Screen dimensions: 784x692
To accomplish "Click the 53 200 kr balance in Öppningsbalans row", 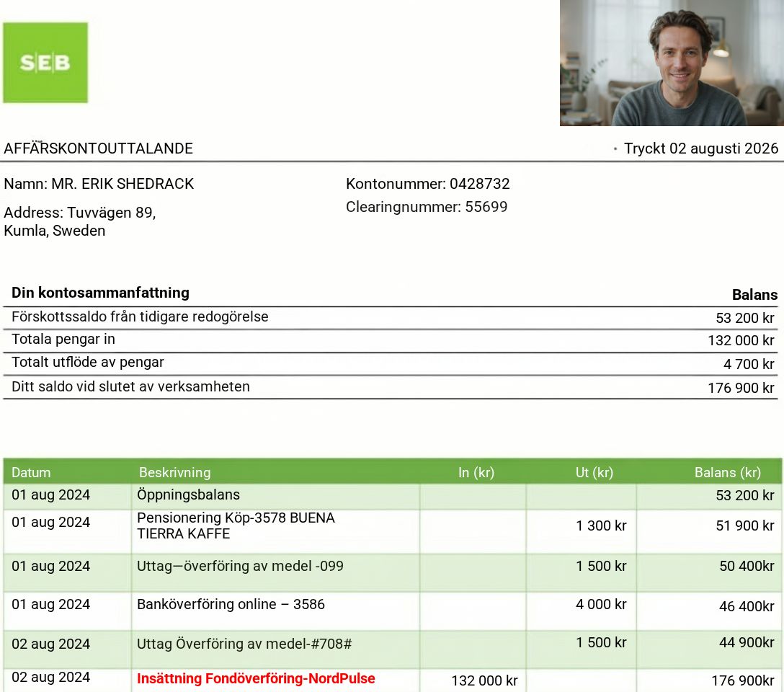I will (x=744, y=495).
